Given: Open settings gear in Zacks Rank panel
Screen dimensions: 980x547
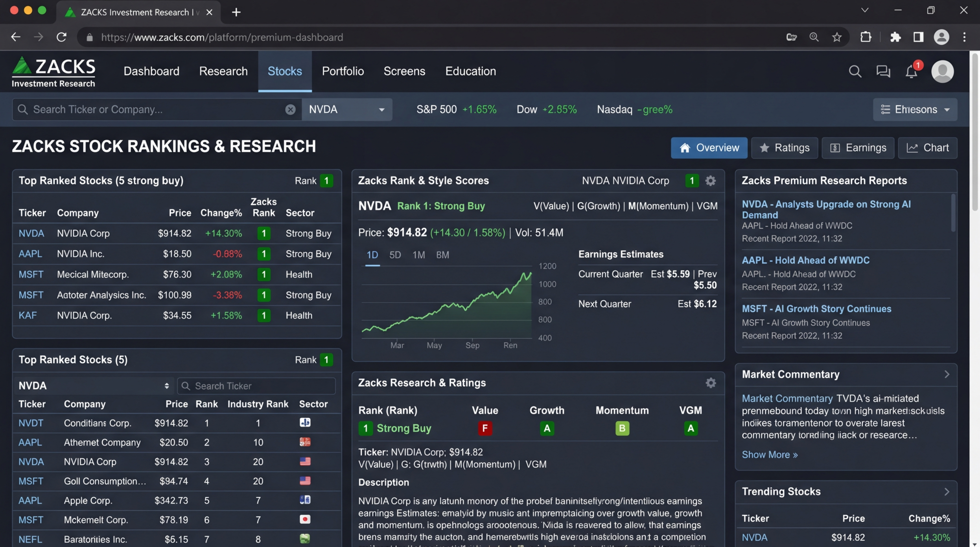Looking at the screenshot, I should pyautogui.click(x=711, y=181).
